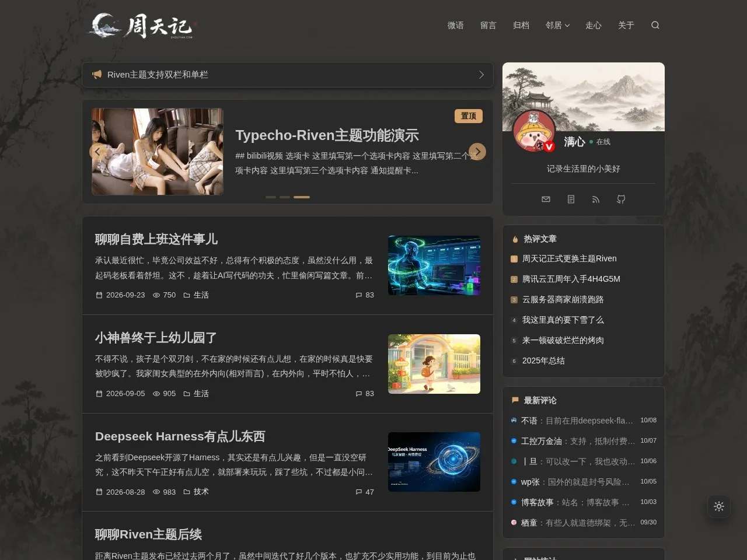Open hot article 2025年总结
The image size is (747, 560).
click(543, 361)
